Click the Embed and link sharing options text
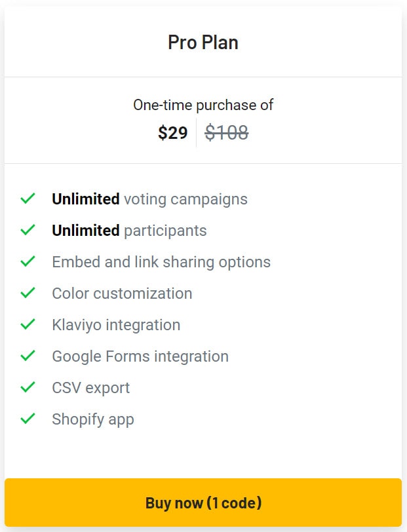 pos(161,261)
